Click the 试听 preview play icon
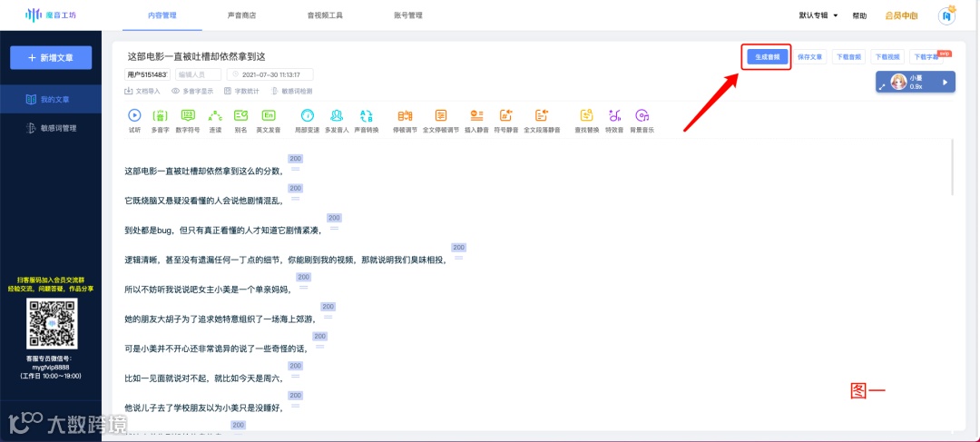 click(134, 115)
